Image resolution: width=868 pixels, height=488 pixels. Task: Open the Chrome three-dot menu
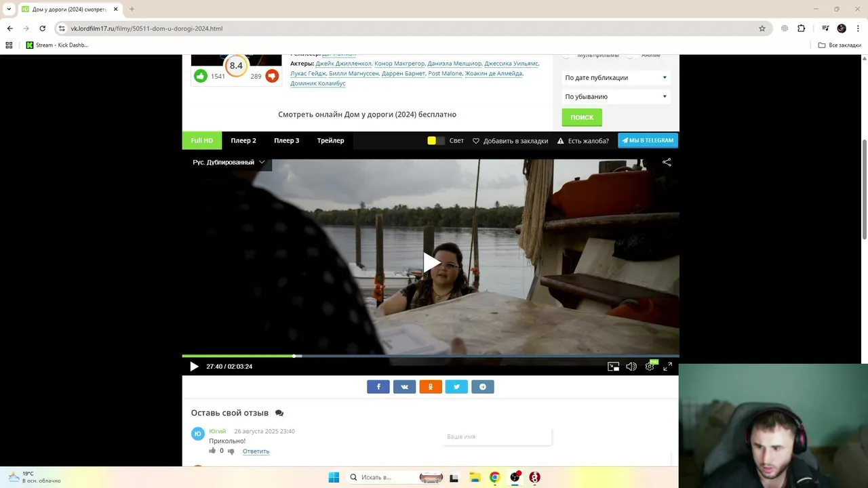[858, 28]
